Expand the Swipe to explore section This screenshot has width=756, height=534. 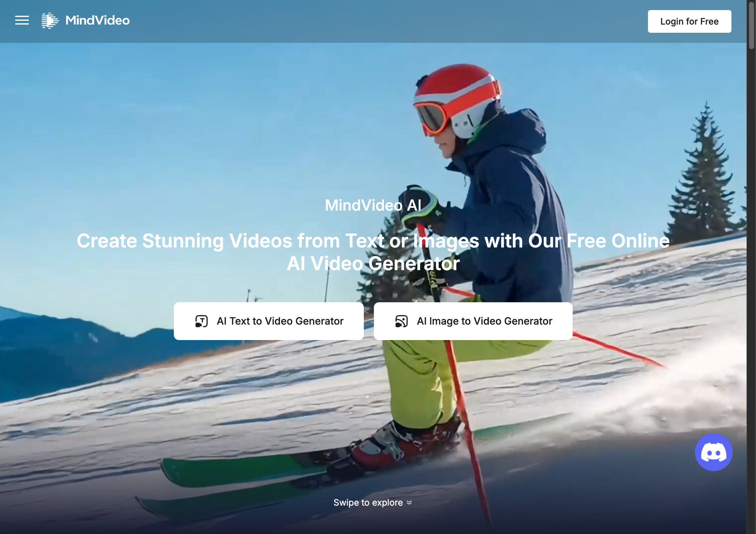pyautogui.click(x=373, y=503)
